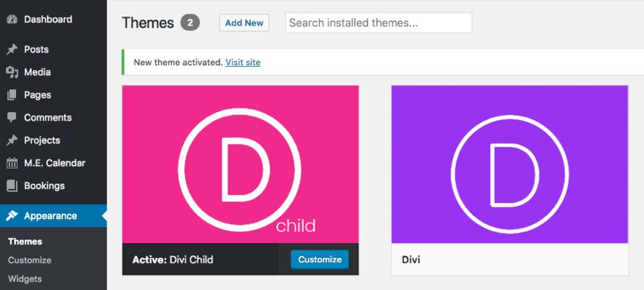This screenshot has width=644, height=290.
Task: Click the Projects pushpin icon
Action: (x=12, y=141)
